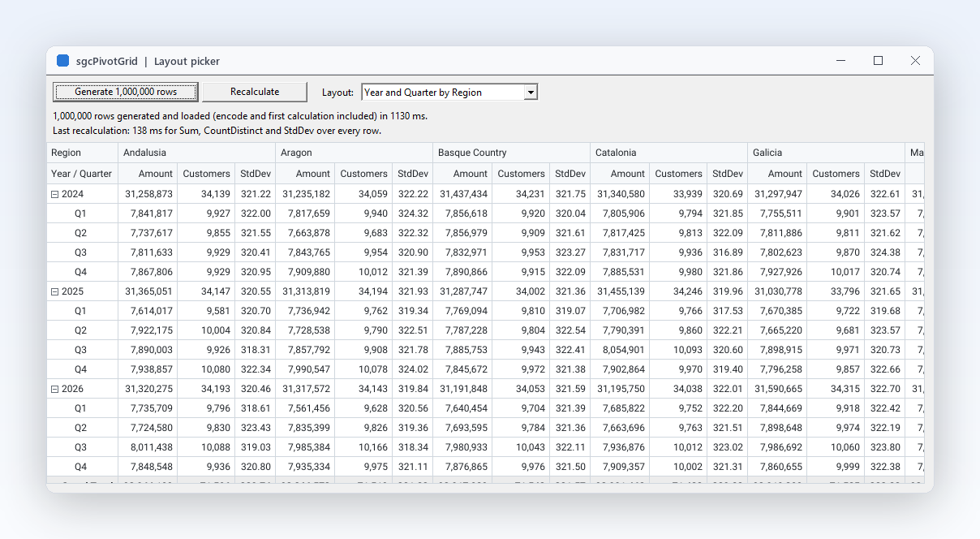Select the Basque Country region header
Viewport: 980px width, 539px height.
coord(512,153)
